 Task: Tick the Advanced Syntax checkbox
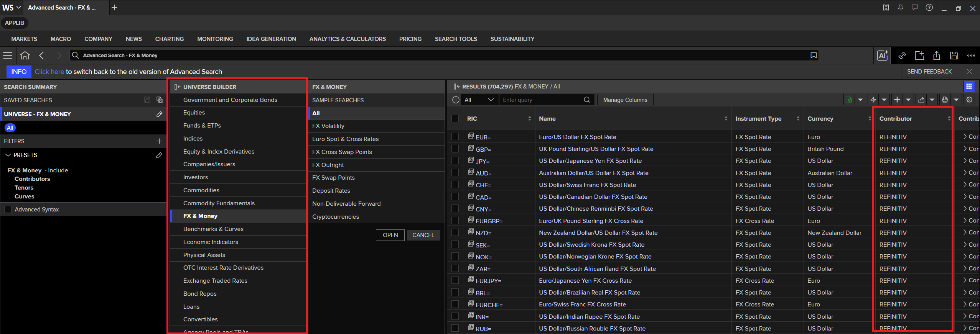(x=8, y=210)
